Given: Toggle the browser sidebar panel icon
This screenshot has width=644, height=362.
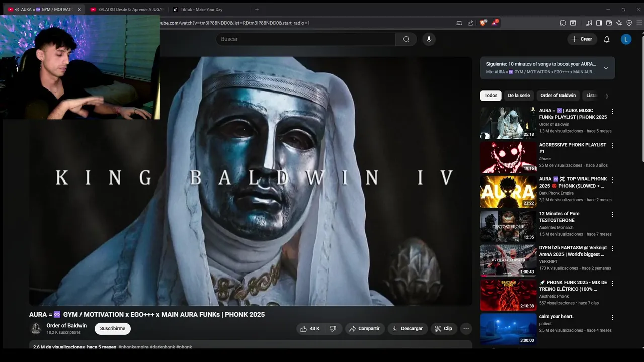Looking at the screenshot, I should tap(599, 23).
